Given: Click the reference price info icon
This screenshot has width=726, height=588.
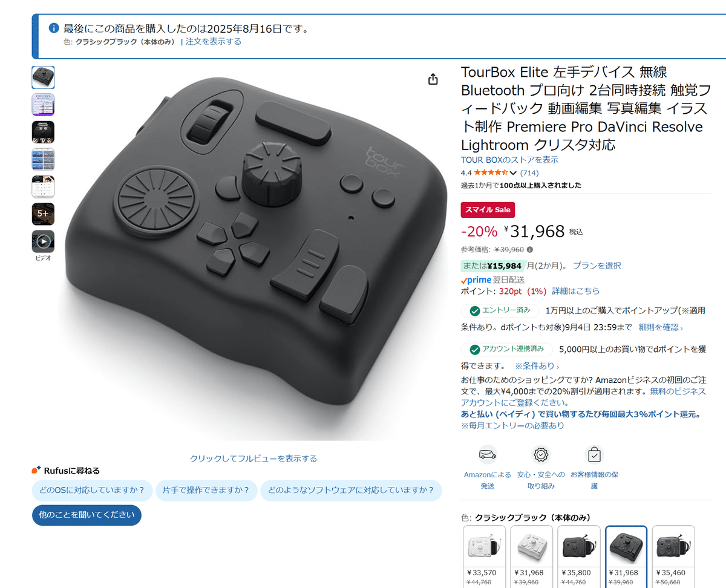Looking at the screenshot, I should [529, 249].
